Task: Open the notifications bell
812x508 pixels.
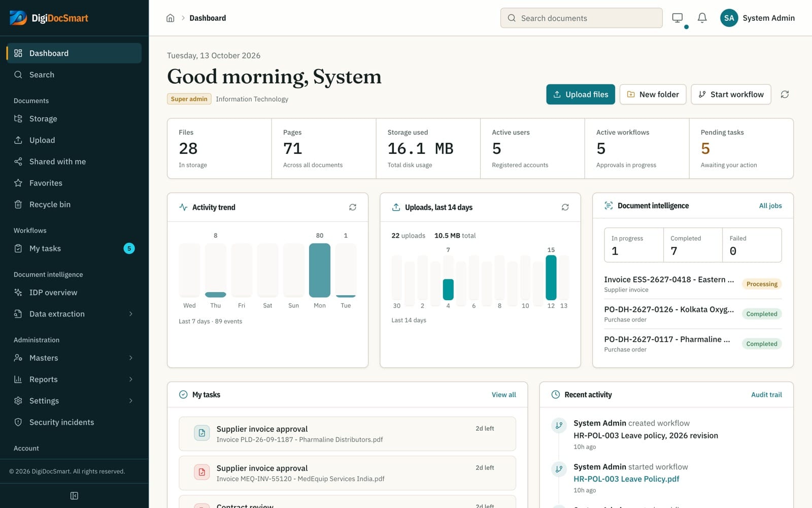Action: (702, 18)
